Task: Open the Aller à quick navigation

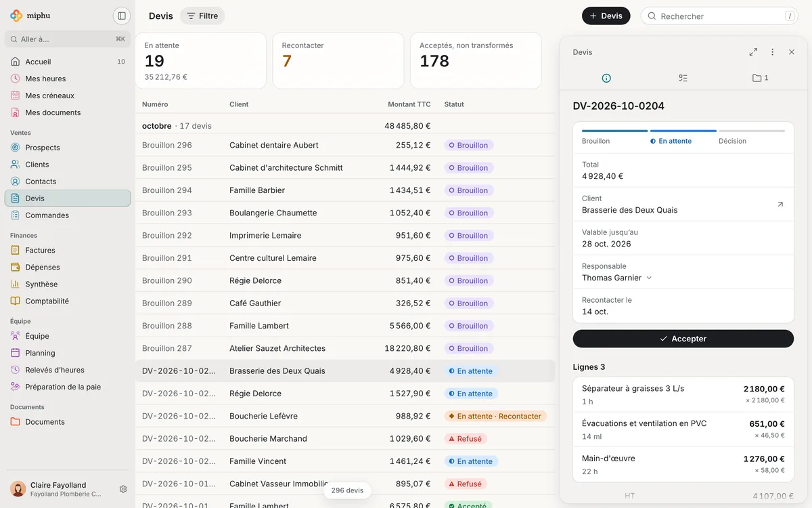Action: point(68,39)
